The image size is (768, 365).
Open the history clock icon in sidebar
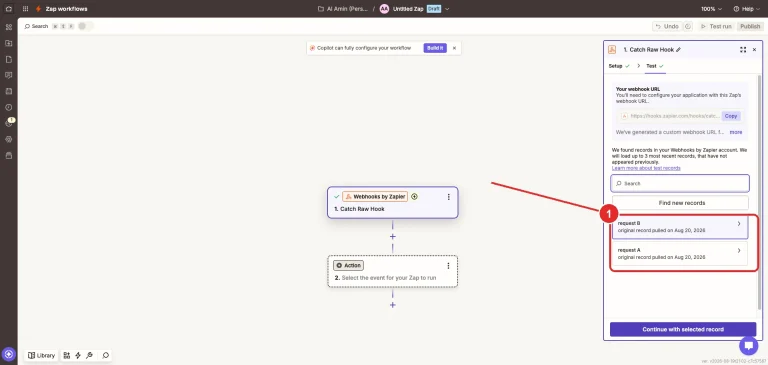(x=8, y=107)
